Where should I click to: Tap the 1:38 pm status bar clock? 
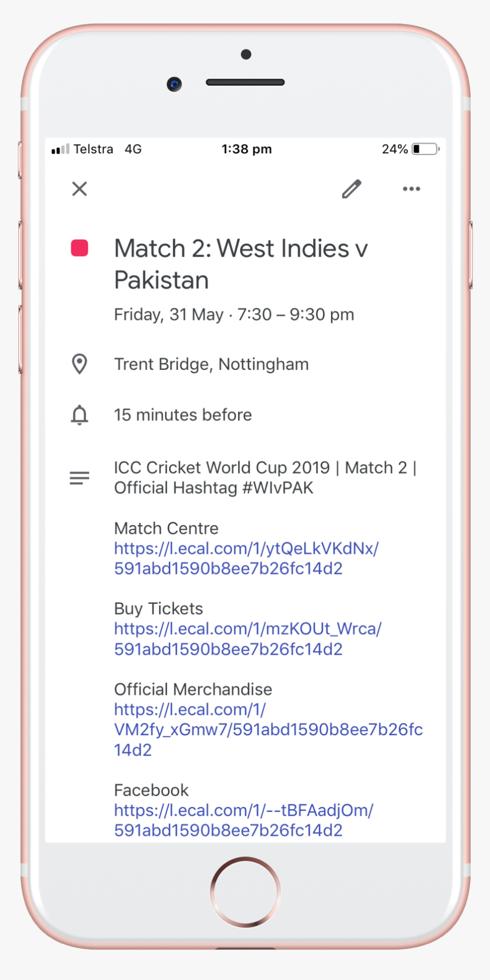coord(247,149)
